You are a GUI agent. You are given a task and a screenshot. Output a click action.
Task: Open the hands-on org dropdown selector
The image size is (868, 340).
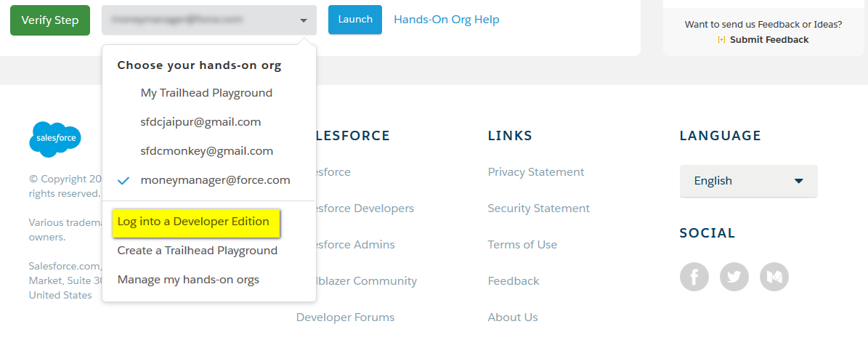[209, 20]
